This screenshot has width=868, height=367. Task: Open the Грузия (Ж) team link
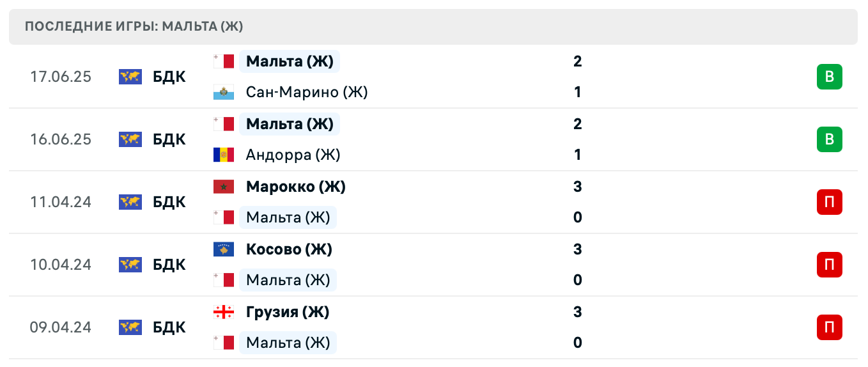coord(288,312)
